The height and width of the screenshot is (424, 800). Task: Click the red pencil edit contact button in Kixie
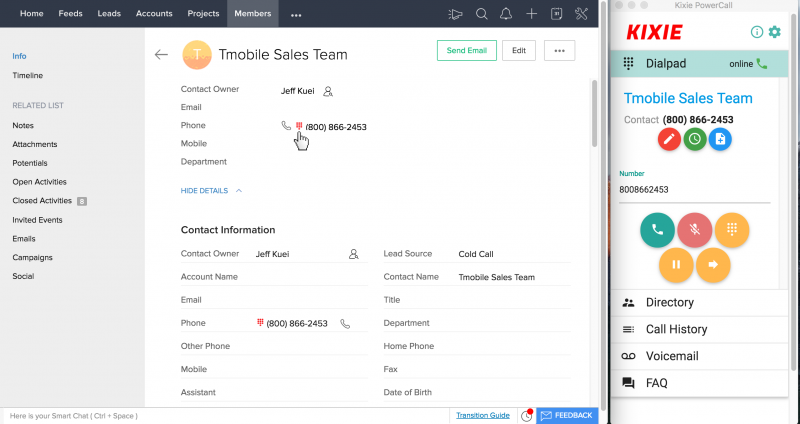pyautogui.click(x=669, y=139)
